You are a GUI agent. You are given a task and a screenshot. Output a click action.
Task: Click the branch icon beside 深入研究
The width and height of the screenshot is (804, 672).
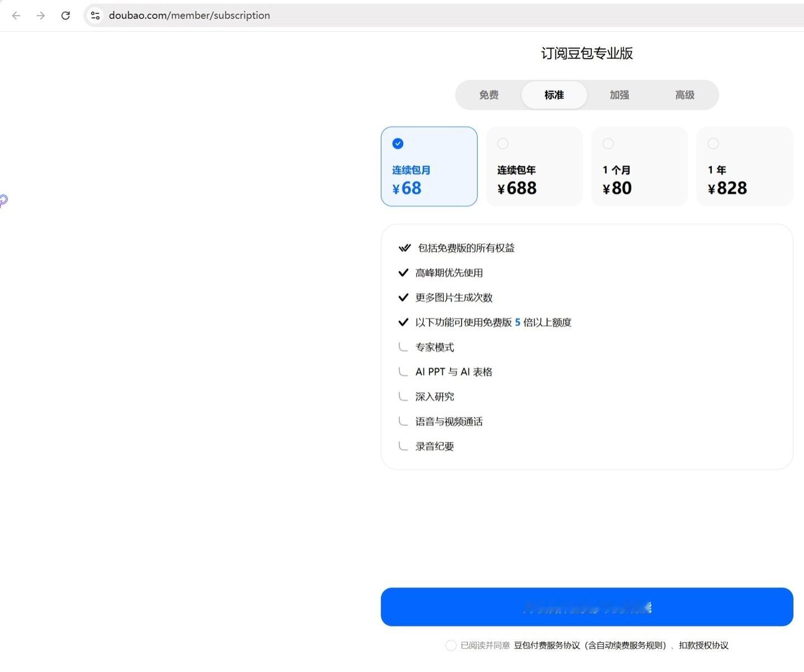point(403,396)
